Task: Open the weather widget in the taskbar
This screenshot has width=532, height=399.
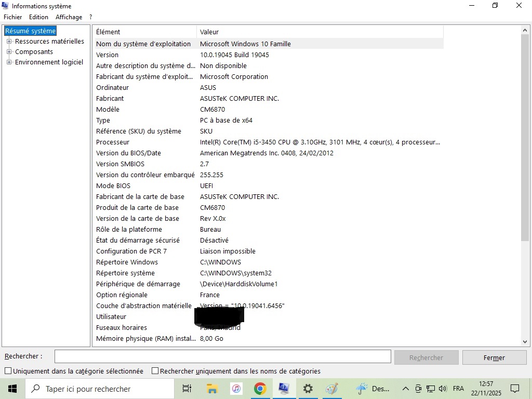Action: coord(373,389)
